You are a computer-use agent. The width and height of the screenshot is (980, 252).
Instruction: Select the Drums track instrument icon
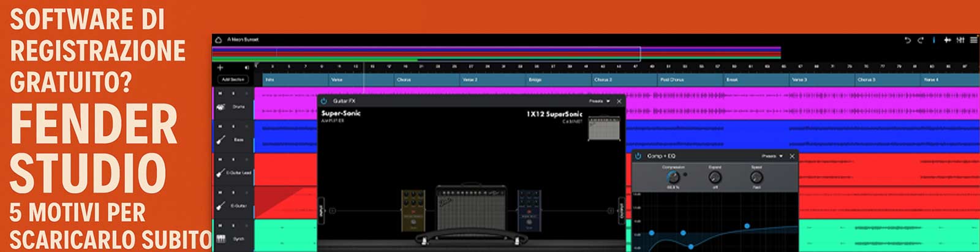221,107
